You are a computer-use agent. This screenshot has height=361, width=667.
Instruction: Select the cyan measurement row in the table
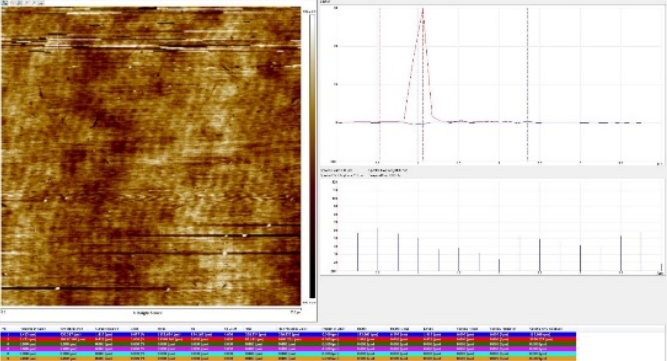click(x=288, y=354)
